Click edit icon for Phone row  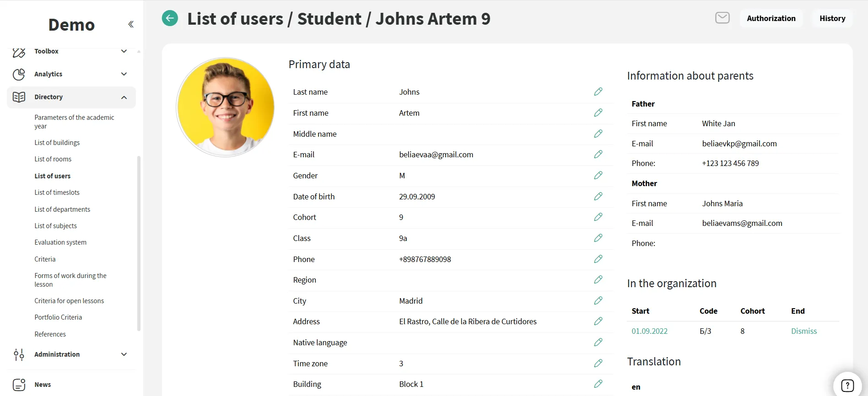click(x=598, y=259)
